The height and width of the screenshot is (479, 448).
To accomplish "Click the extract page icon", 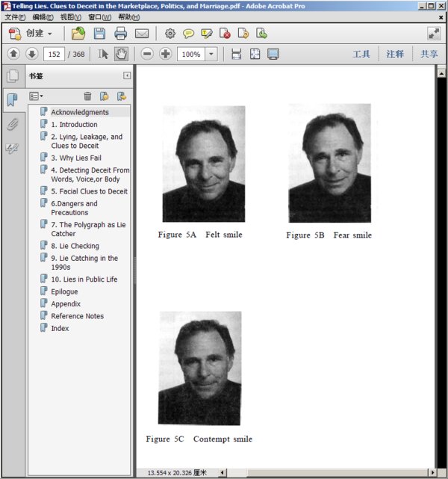I will coord(261,34).
